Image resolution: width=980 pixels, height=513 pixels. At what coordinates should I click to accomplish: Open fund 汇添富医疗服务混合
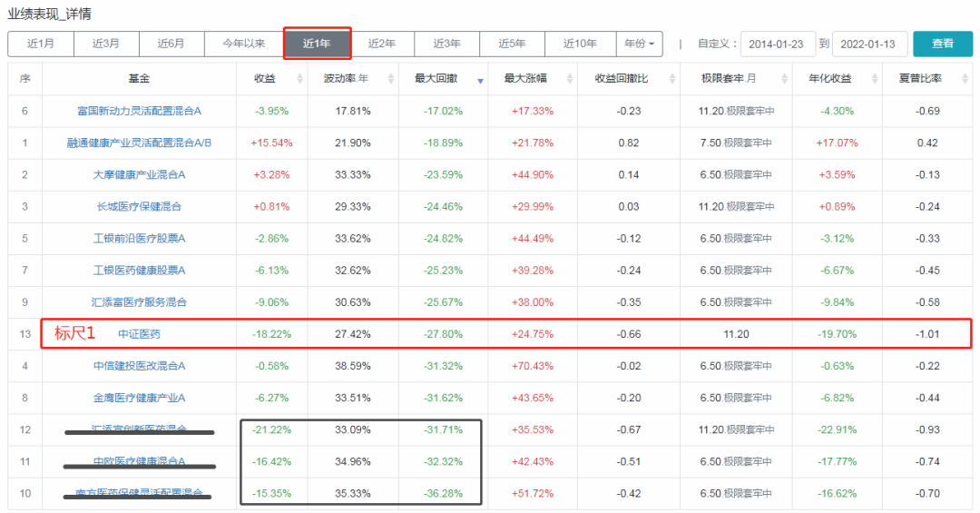(x=140, y=302)
